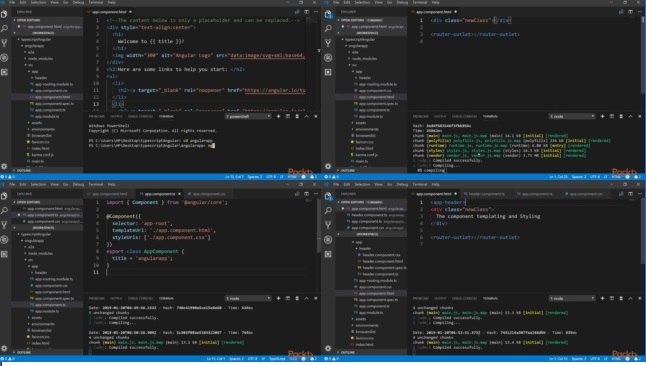Expand node_modules folder in the powershell-terminal window
This screenshot has width=646, height=366.
click(40, 59)
